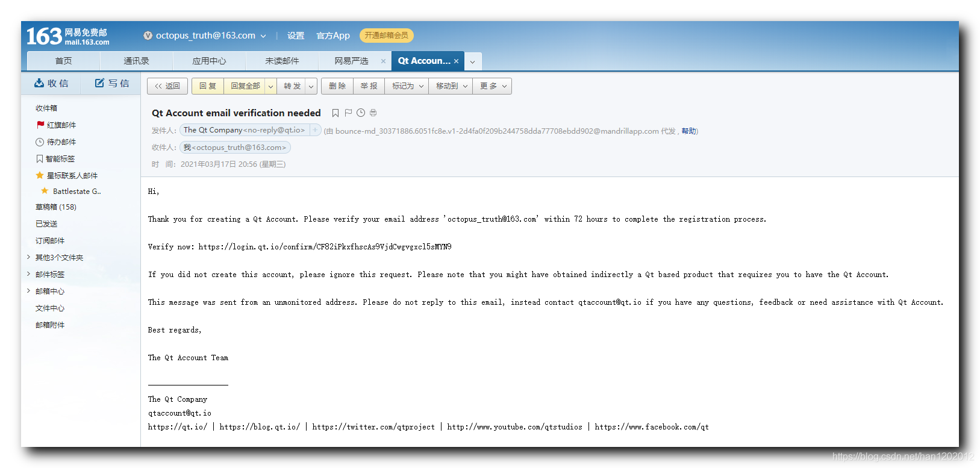Click 删除 delete button
The height and width of the screenshot is (468, 980).
click(x=337, y=86)
